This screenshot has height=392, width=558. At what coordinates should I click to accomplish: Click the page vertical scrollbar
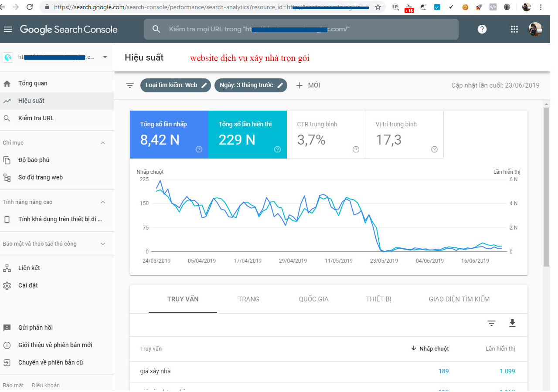click(546, 186)
